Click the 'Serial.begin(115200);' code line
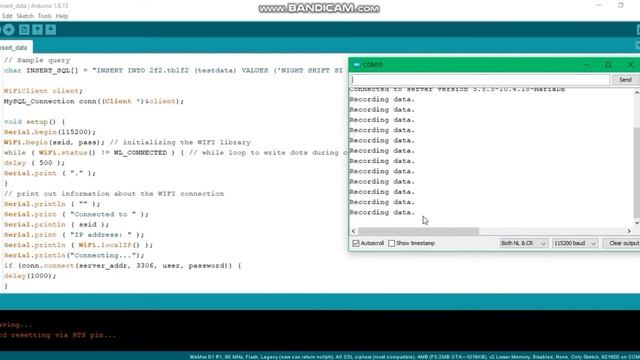 50,132
